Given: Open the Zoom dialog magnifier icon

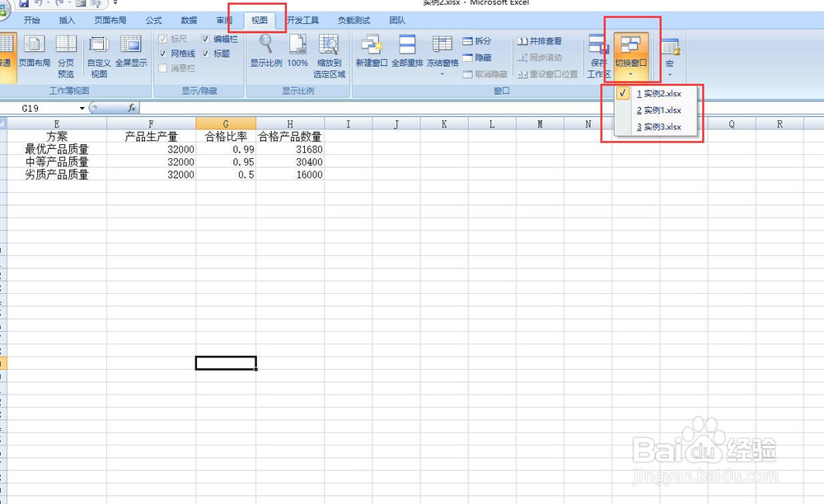Looking at the screenshot, I should (266, 44).
